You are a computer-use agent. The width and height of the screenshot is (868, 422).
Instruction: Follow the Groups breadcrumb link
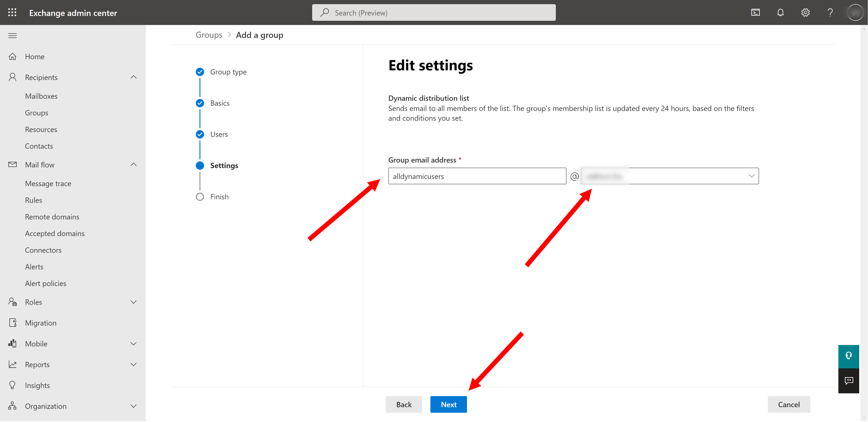(209, 35)
